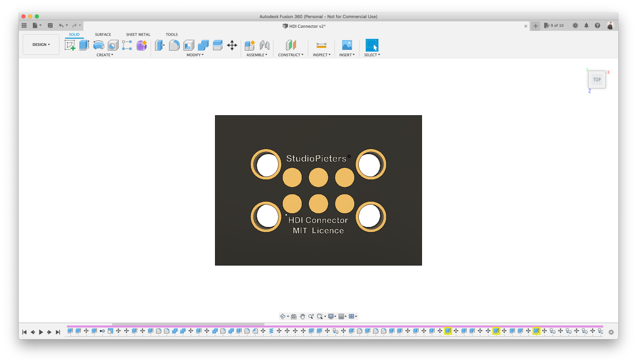Select the Offset Face tool
Screen dimensions: 637x364
pos(217,45)
